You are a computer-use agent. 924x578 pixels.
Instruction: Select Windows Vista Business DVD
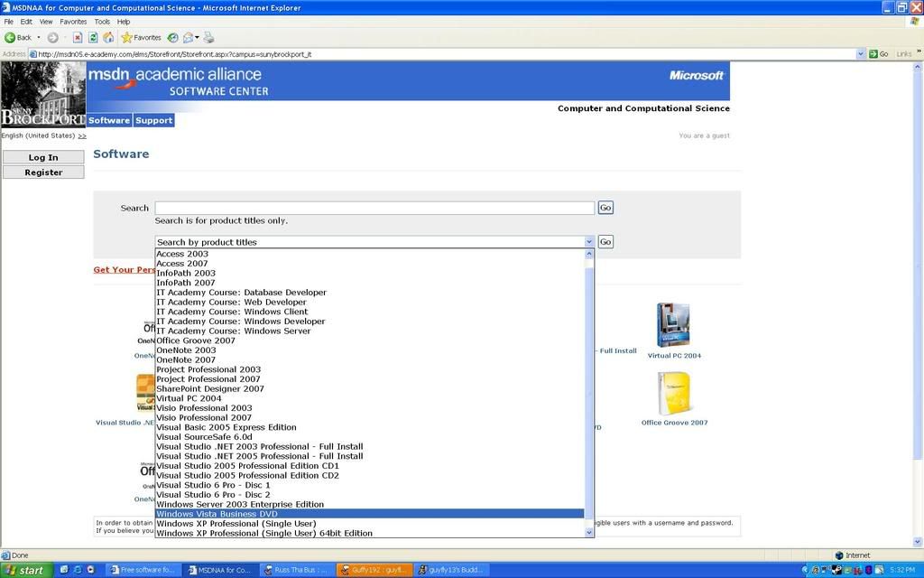pyautogui.click(x=370, y=514)
